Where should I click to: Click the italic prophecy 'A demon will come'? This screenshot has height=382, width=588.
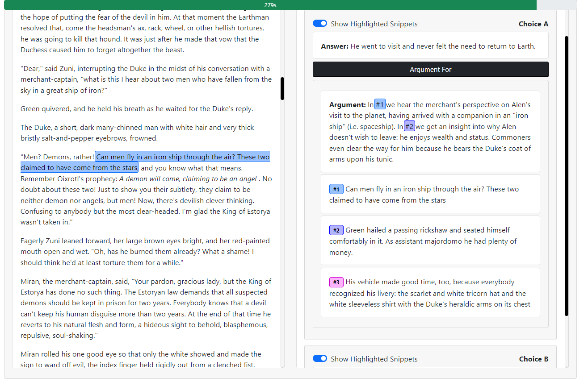point(188,179)
